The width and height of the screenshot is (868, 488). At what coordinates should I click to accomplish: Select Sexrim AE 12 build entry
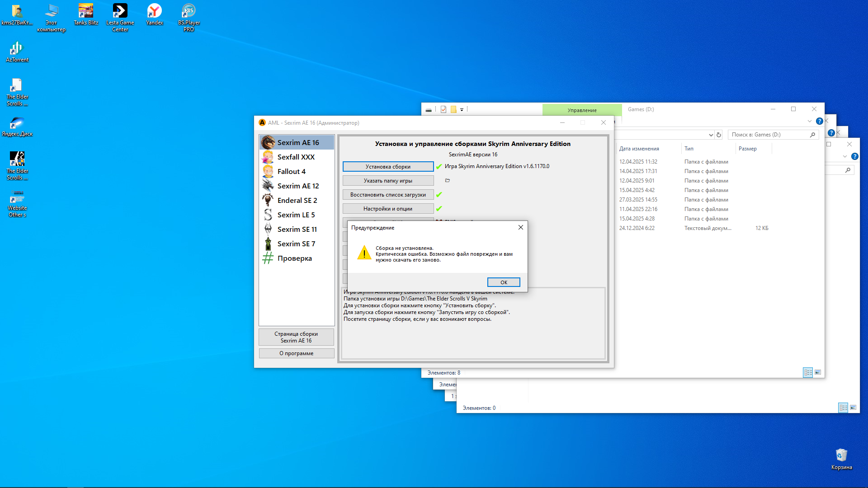[297, 186]
